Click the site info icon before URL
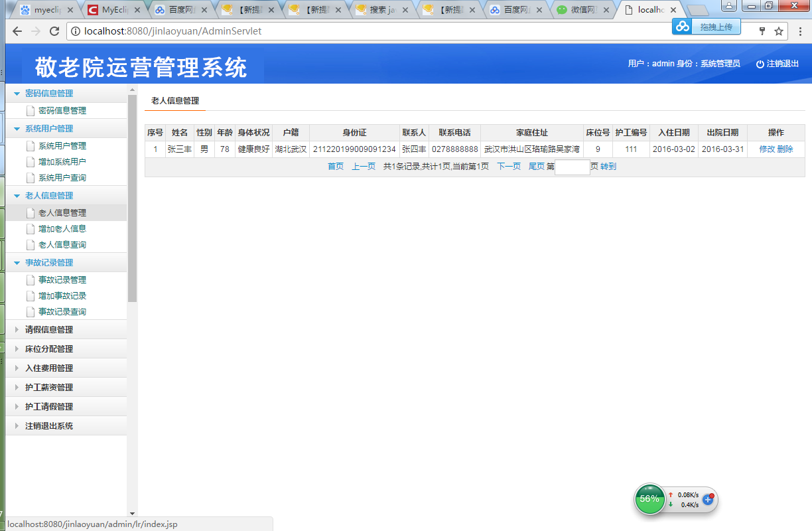 76,31
